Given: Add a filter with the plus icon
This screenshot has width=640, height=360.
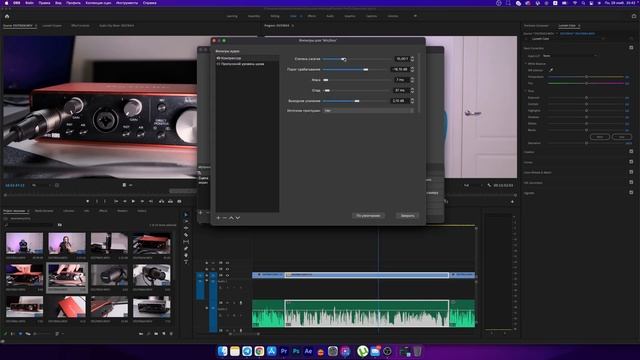Looking at the screenshot, I should pos(218,218).
